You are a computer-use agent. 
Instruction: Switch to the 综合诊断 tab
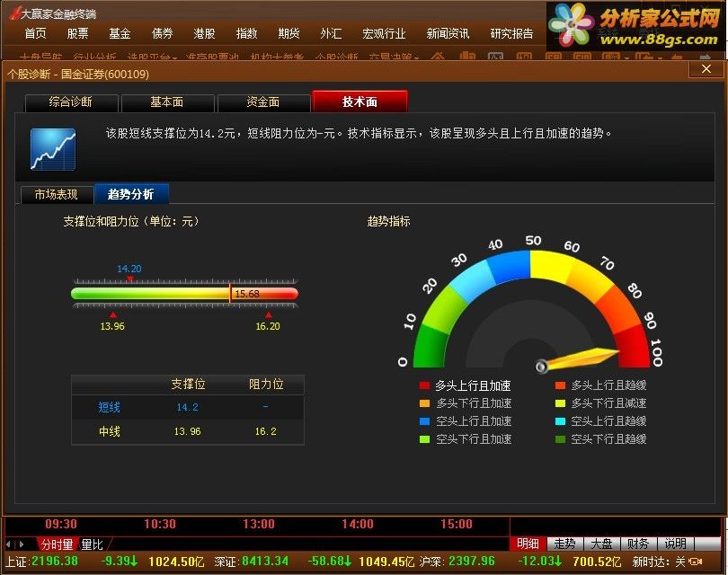[x=72, y=102]
